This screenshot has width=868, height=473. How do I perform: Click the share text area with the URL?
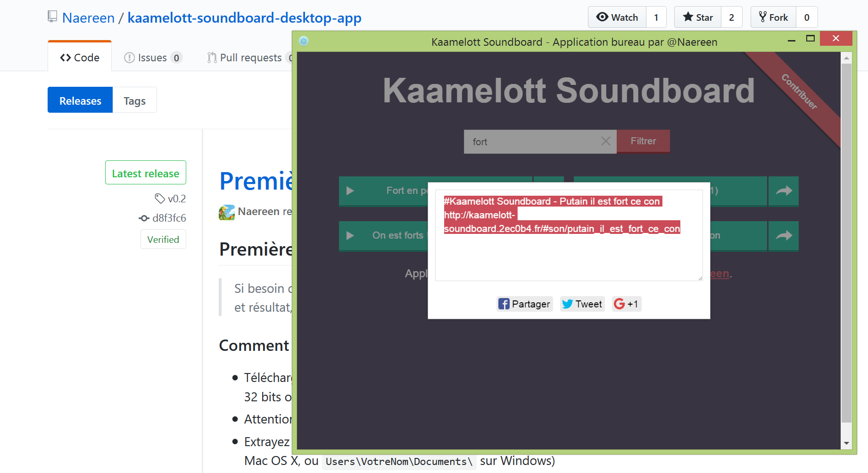569,235
